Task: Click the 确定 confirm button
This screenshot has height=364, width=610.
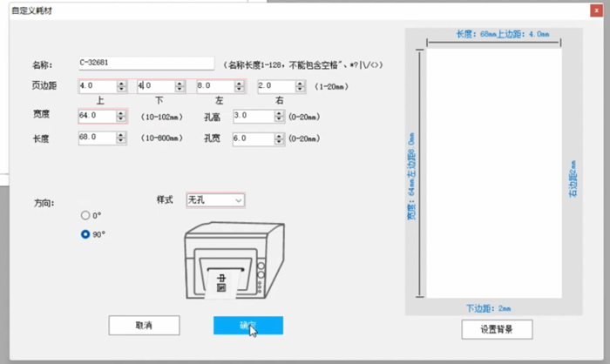Action: 248,325
